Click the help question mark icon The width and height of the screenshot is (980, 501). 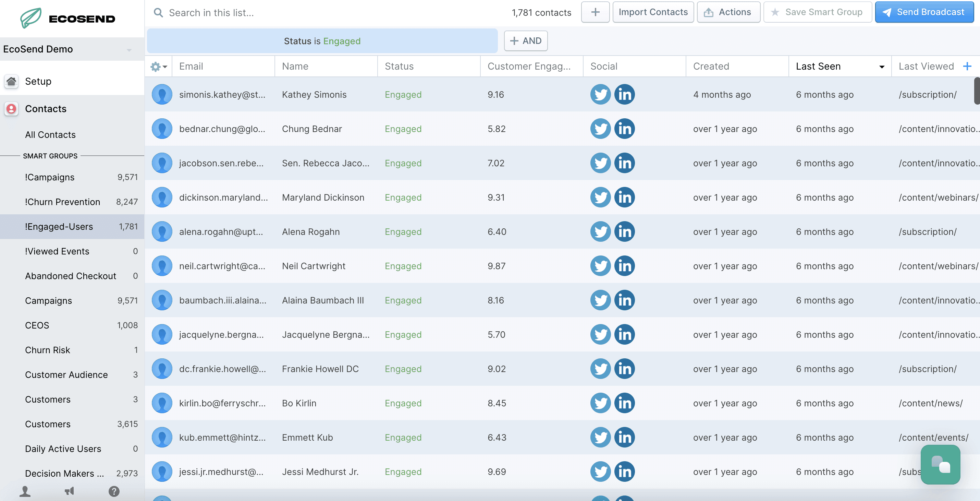tap(114, 491)
